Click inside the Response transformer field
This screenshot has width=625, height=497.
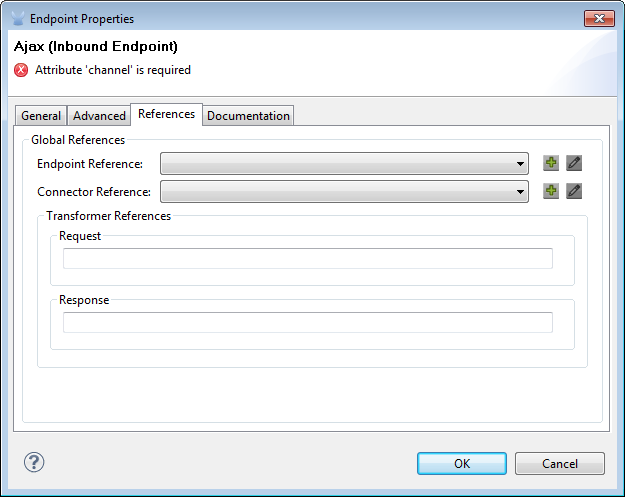307,322
